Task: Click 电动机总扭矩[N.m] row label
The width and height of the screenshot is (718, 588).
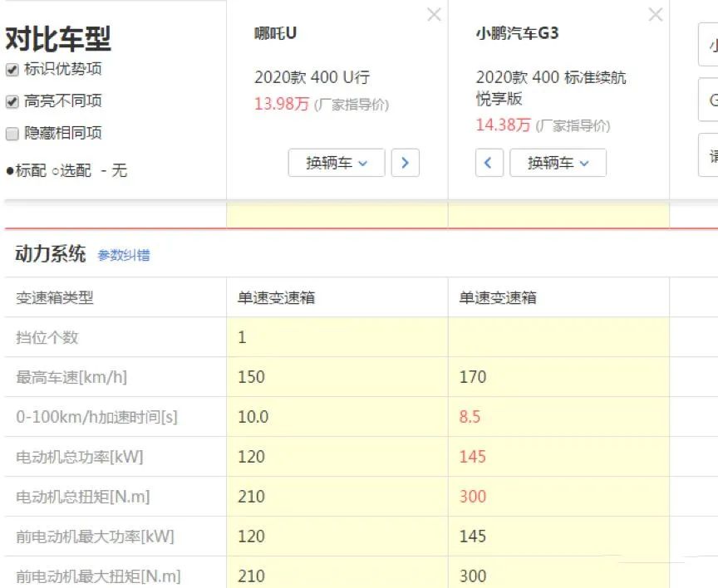Action: pyautogui.click(x=83, y=497)
